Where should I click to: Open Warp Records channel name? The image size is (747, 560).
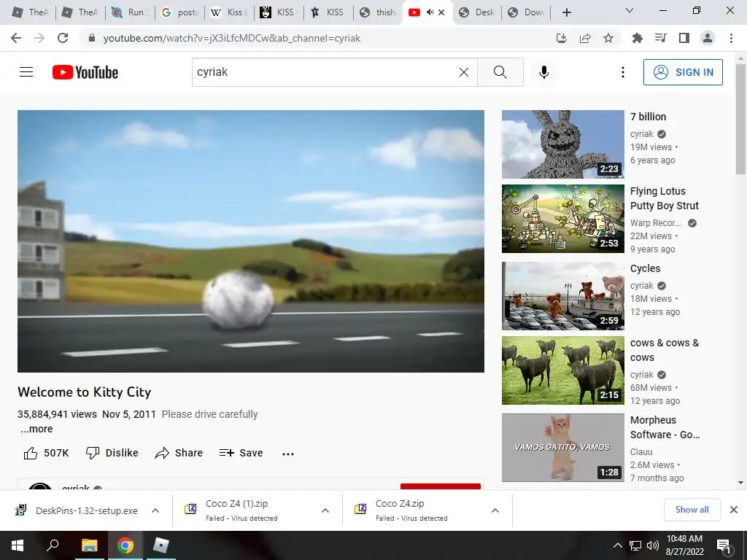(656, 223)
